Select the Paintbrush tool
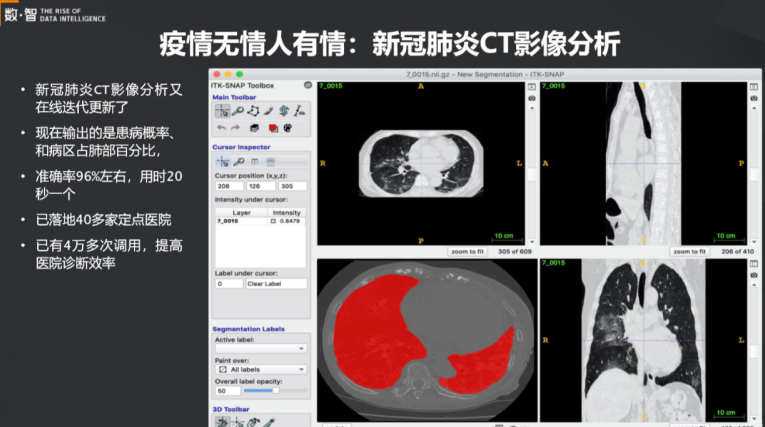This screenshot has height=427, width=765. point(268,111)
